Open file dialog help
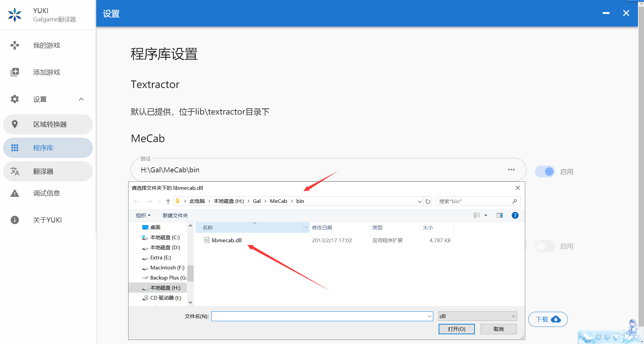Viewport: 644px width, 344px height. 515,215
